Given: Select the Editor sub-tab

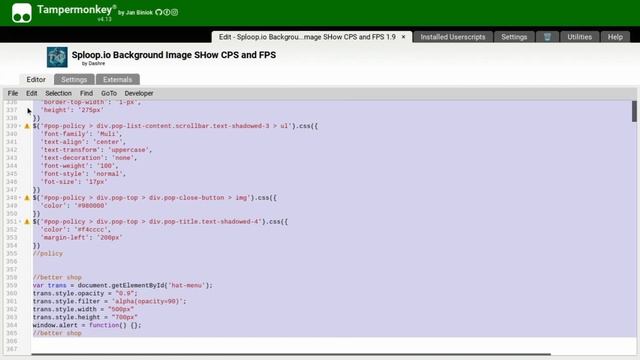Looking at the screenshot, I should pos(36,80).
